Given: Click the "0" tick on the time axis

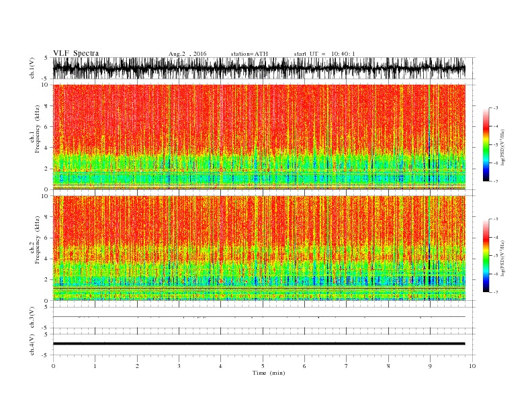Looking at the screenshot, I should point(53,366).
